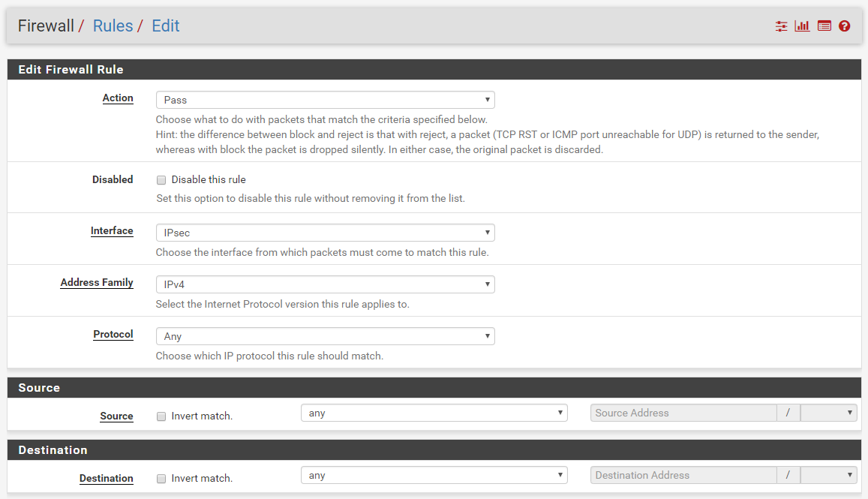
Task: Enable the Disable this rule checkbox
Action: (161, 180)
